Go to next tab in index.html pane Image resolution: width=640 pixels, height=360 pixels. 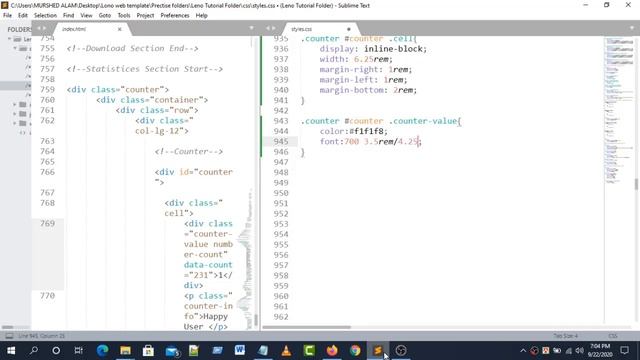pos(44,28)
